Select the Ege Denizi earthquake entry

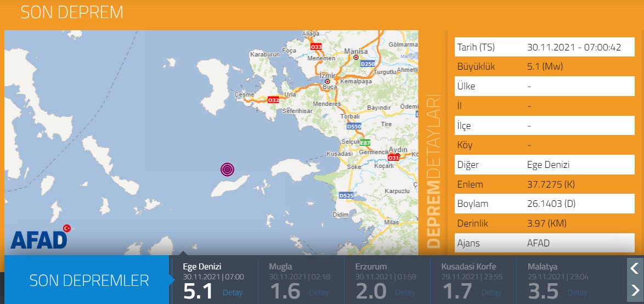click(214, 280)
